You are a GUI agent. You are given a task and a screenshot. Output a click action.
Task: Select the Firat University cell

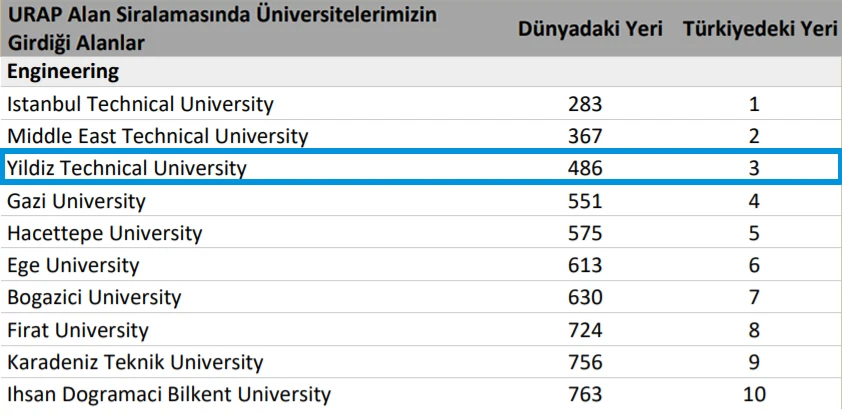click(78, 329)
